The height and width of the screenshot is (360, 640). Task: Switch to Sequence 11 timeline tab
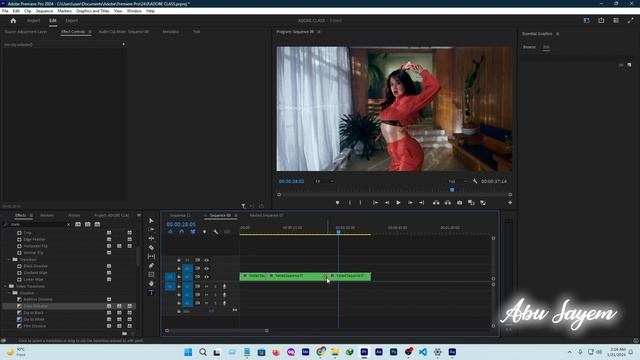point(180,215)
